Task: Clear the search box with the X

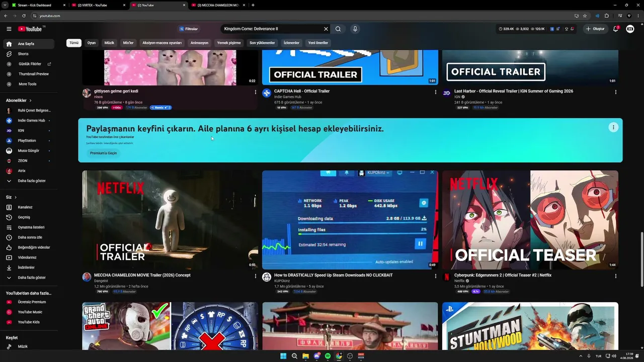Action: click(326, 29)
